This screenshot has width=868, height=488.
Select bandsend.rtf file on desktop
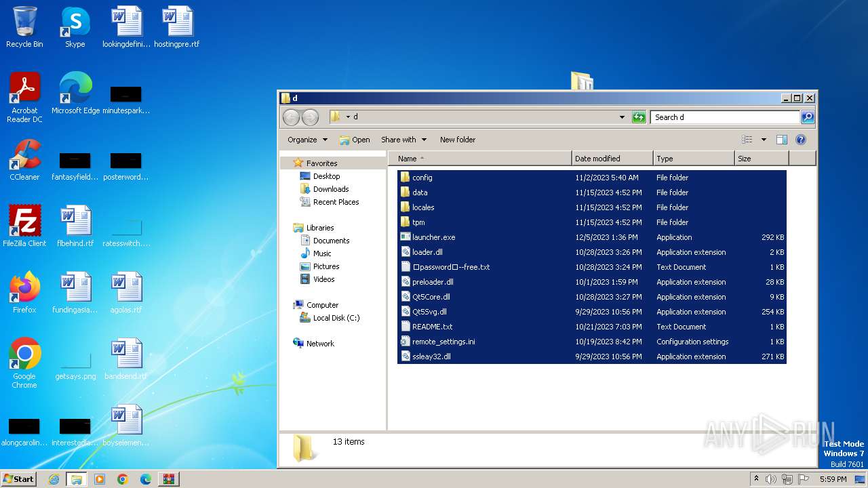point(126,359)
